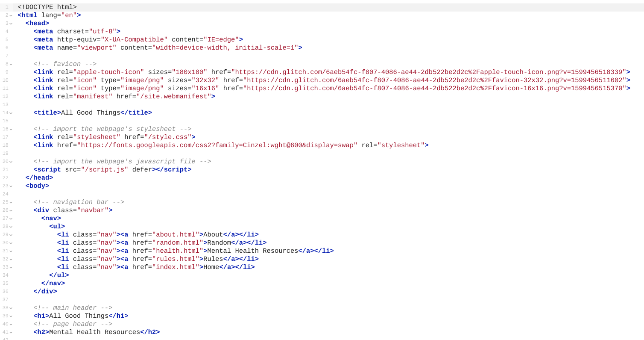Collapse the ul element fold arrow

11,227
